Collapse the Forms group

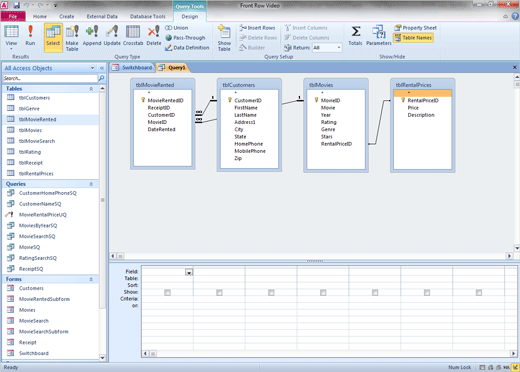(x=91, y=279)
